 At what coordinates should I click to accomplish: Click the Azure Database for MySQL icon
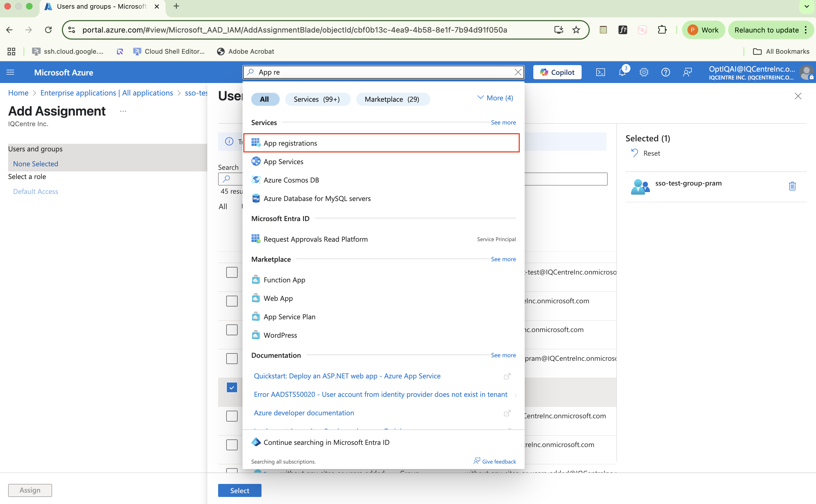(256, 198)
